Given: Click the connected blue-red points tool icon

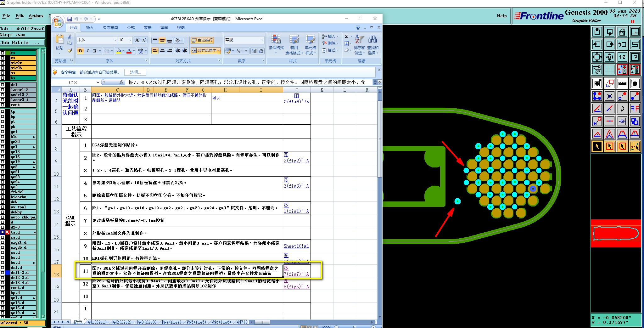Looking at the screenshot, I should pos(597,96).
